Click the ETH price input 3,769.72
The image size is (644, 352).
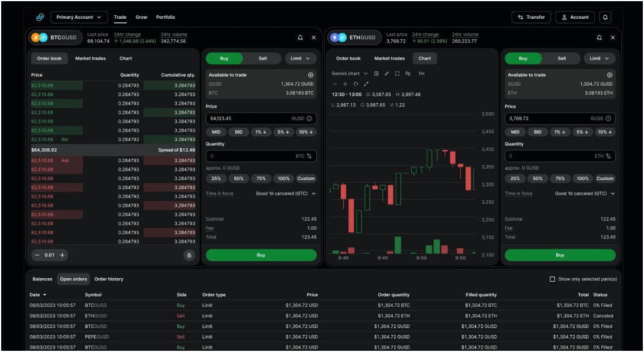560,118
